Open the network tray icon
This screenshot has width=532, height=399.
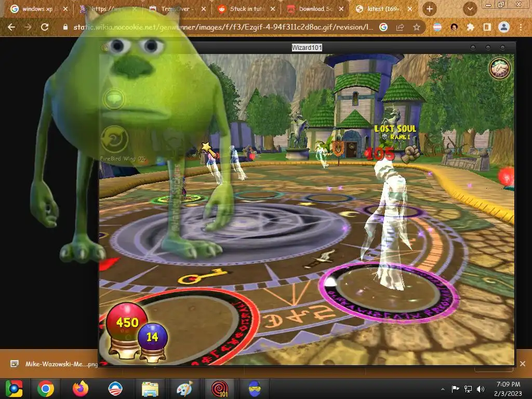[x=468, y=389]
